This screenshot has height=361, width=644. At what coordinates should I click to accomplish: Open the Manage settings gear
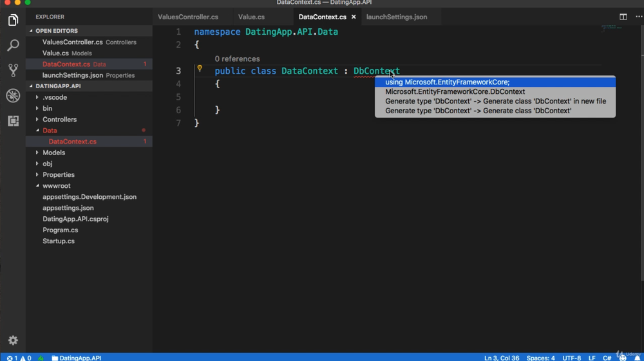point(13,340)
